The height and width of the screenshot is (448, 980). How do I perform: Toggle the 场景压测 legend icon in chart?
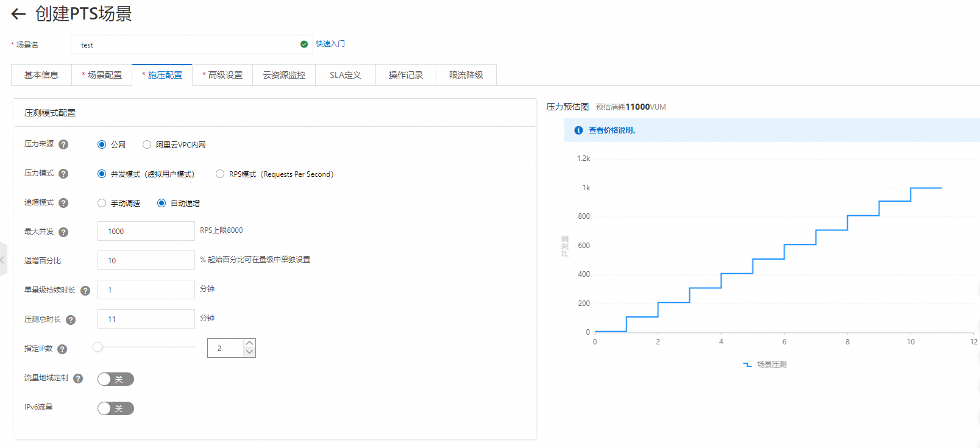pos(747,364)
